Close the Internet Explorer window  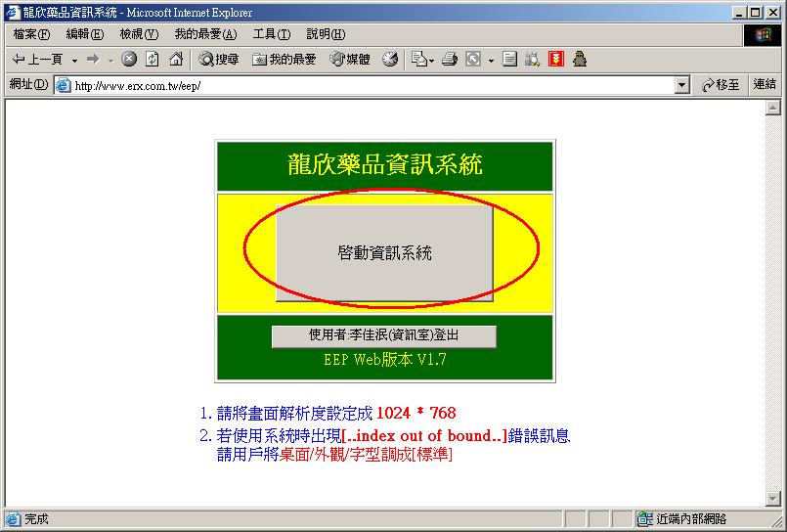[x=773, y=13]
